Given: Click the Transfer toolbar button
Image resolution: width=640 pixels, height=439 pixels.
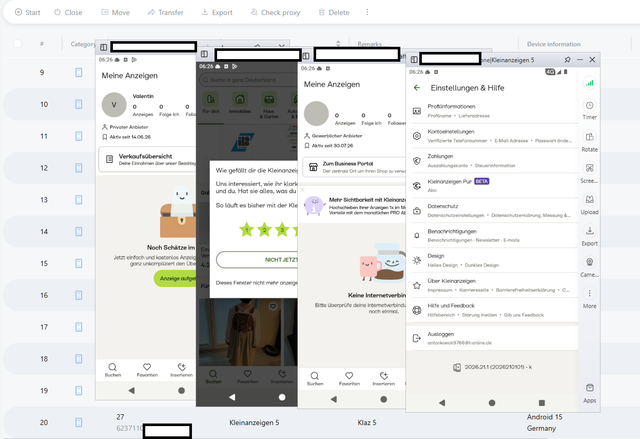Looking at the screenshot, I should (165, 12).
